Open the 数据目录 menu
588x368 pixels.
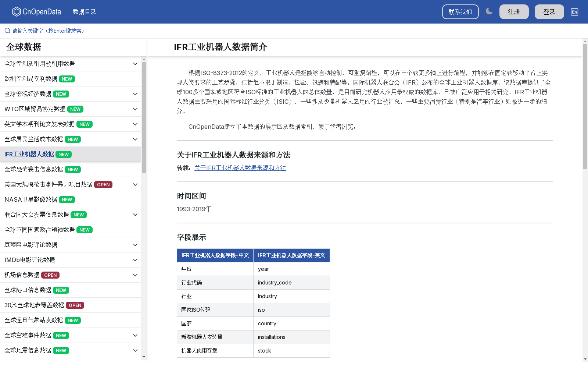pos(84,12)
